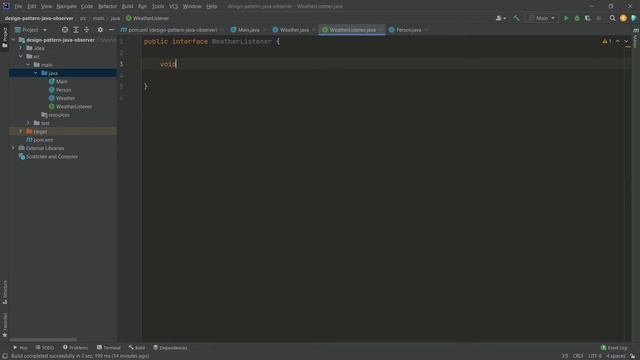The width and height of the screenshot is (640, 360).
Task: Toggle the Structure tool window stripe
Action: coord(4,292)
